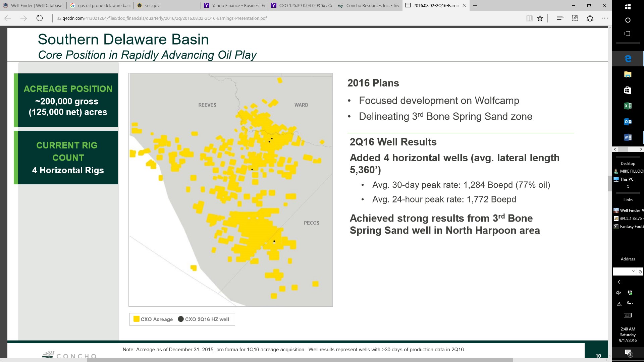Open the Well Finder link shortcut

click(629, 210)
